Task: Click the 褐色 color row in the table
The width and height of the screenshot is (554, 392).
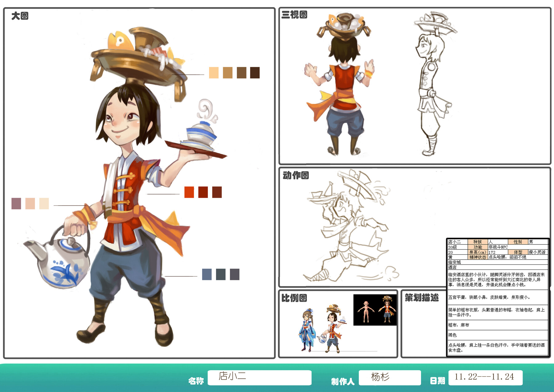Action: click(498, 335)
